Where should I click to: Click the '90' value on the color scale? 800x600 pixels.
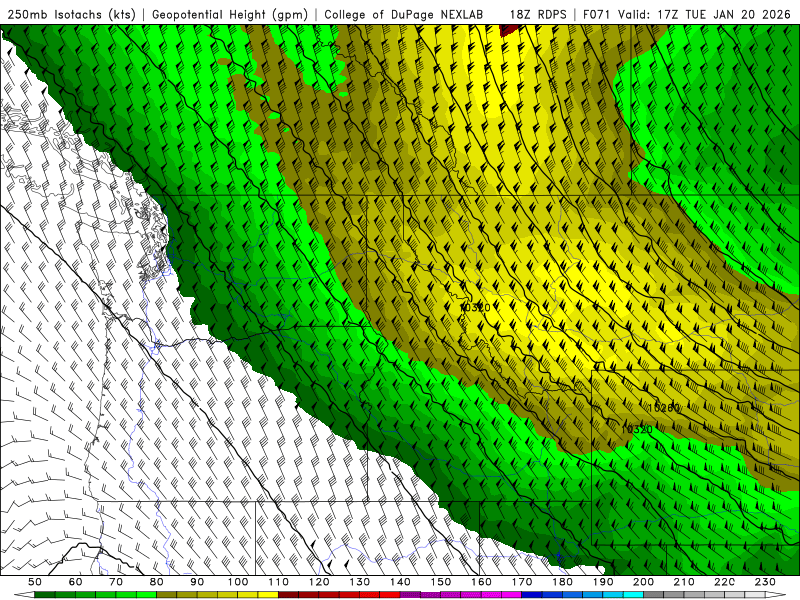[197, 582]
